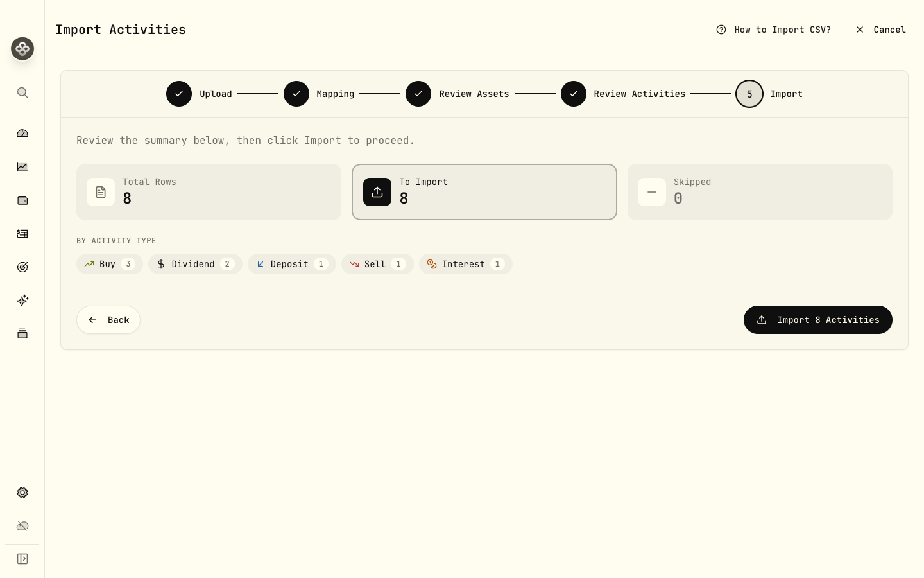Viewport: 924px width, 578px height.
Task: Click the arrow icon on the Deposit chip
Action: click(x=261, y=264)
